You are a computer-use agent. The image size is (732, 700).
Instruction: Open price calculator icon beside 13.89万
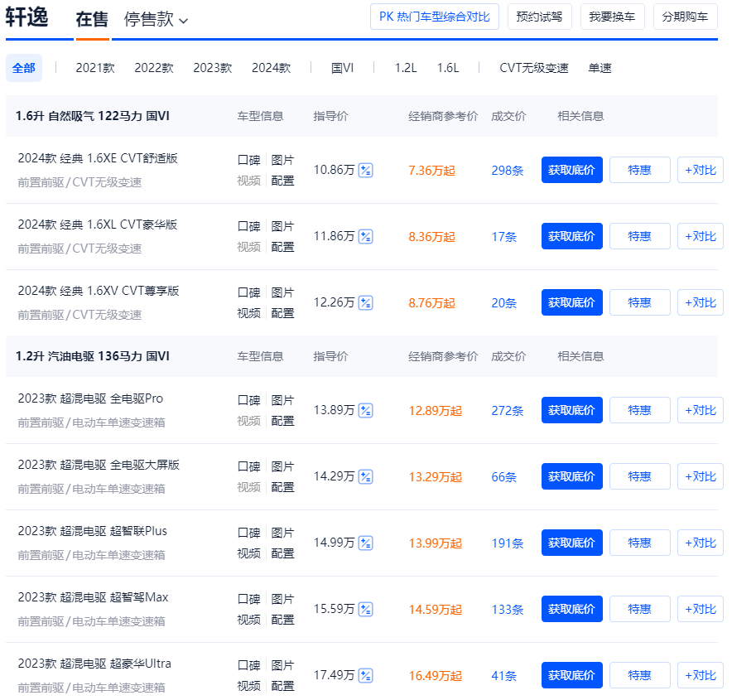[x=365, y=411]
